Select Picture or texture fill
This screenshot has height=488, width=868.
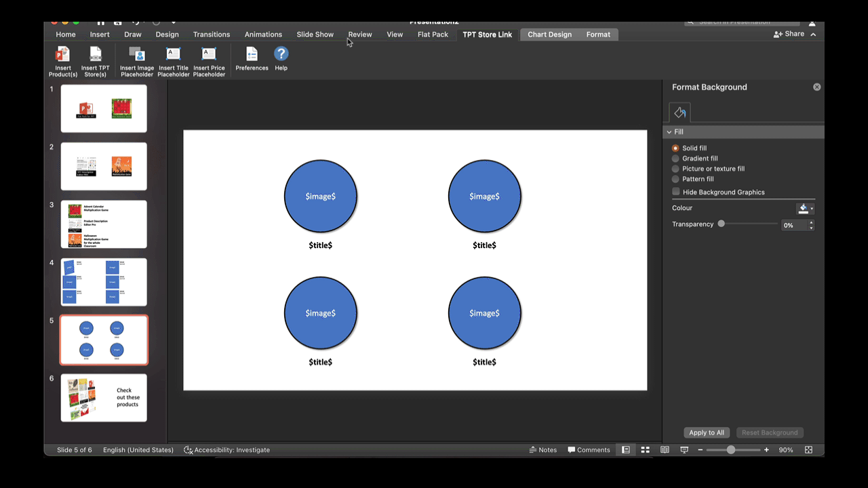(x=675, y=168)
